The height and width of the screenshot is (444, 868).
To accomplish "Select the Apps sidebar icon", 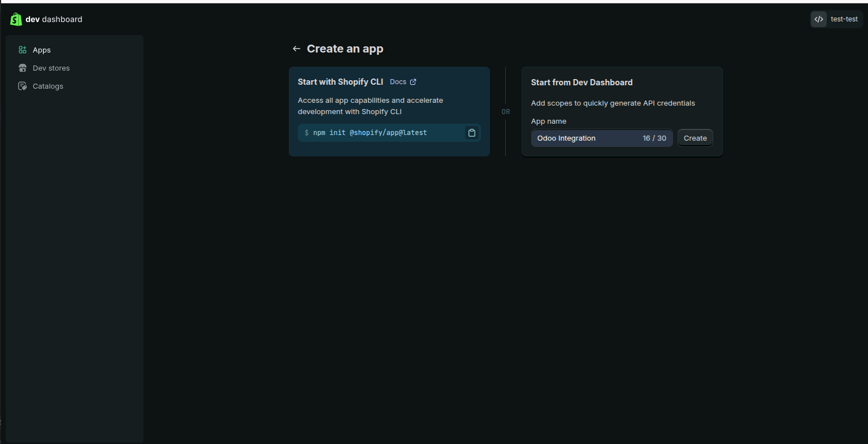I will click(23, 50).
